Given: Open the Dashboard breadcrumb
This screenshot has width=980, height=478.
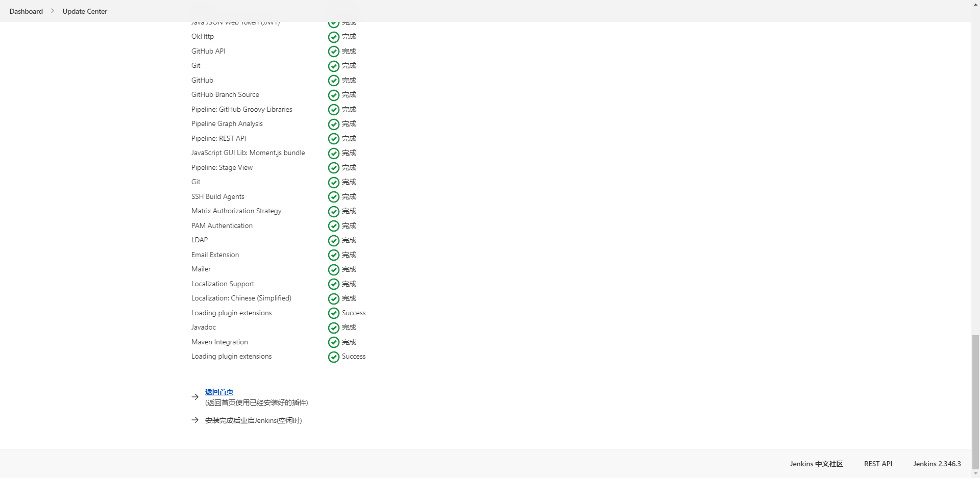Looking at the screenshot, I should pos(26,11).
